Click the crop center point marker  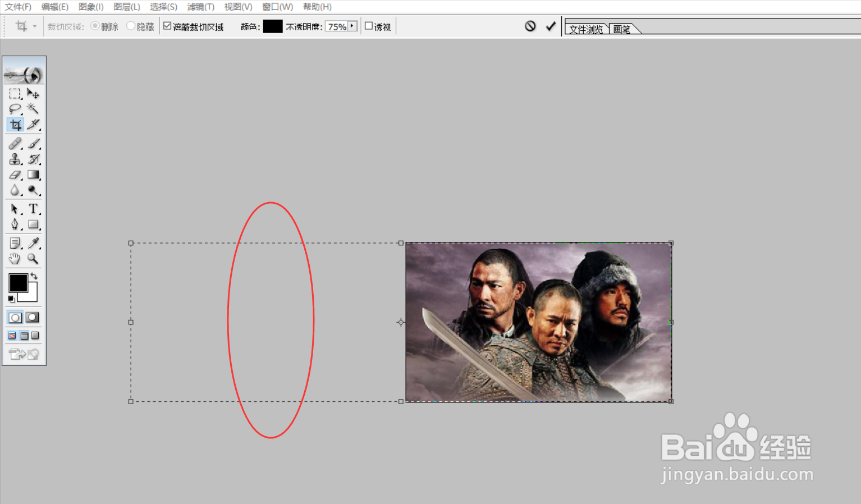tap(401, 322)
